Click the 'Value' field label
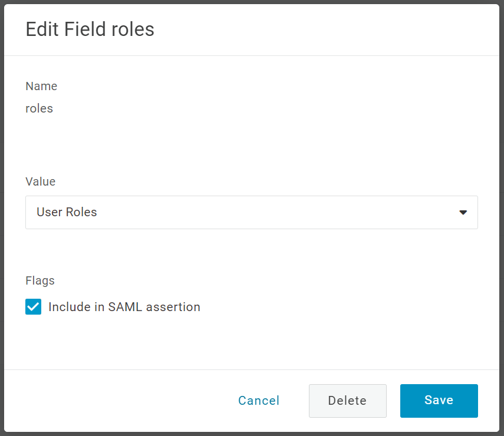504x436 pixels. [x=40, y=181]
